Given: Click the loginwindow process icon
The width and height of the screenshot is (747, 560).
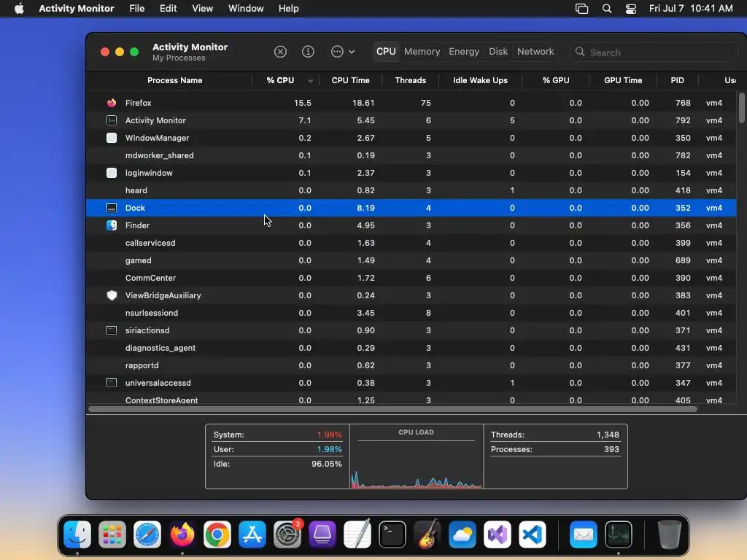Looking at the screenshot, I should (112, 173).
